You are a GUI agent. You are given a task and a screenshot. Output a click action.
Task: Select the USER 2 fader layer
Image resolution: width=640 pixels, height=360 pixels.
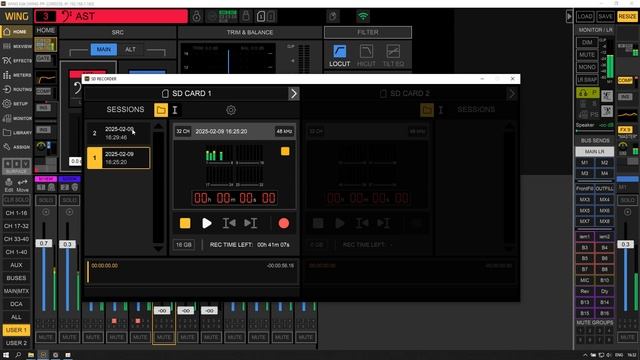pyautogui.click(x=16, y=343)
